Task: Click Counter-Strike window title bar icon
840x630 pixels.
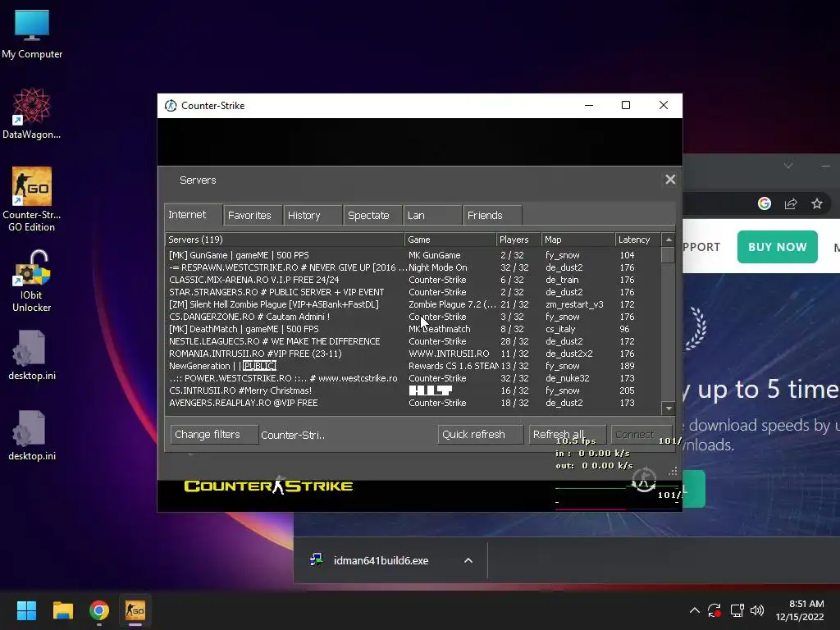Action: coord(171,106)
